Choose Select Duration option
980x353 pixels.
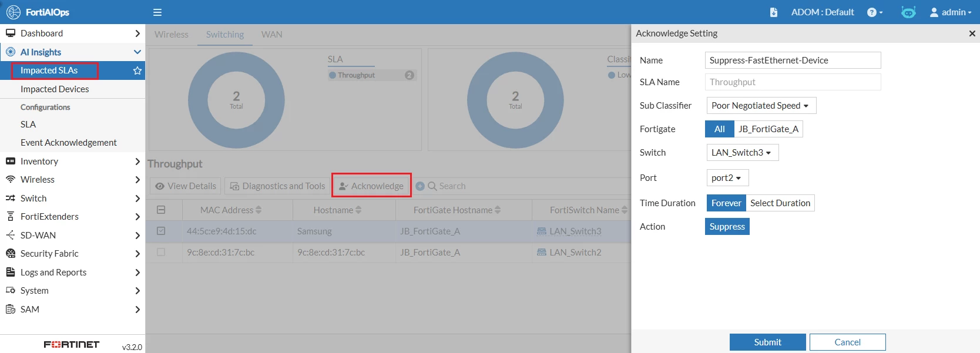pos(780,203)
